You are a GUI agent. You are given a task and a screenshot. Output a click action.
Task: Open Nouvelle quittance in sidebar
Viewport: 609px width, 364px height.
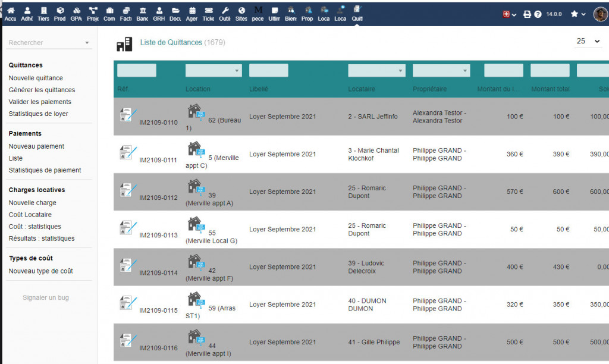coord(36,78)
